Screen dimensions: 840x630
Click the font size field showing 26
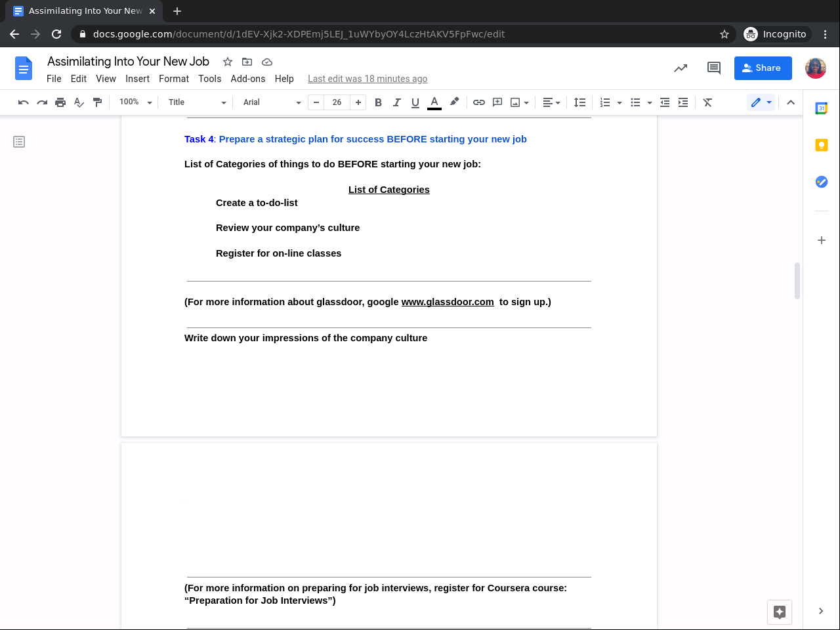pos(337,102)
